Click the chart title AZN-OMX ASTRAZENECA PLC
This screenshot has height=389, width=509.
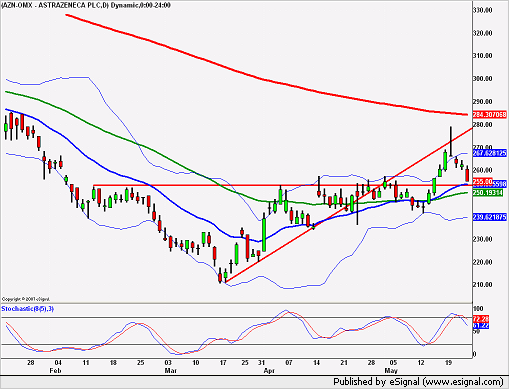pyautogui.click(x=86, y=5)
